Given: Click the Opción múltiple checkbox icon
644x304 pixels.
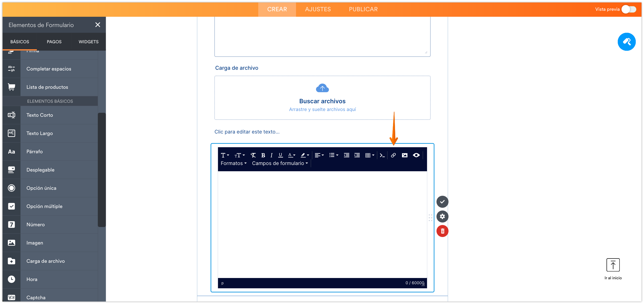Looking at the screenshot, I should pos(11,206).
